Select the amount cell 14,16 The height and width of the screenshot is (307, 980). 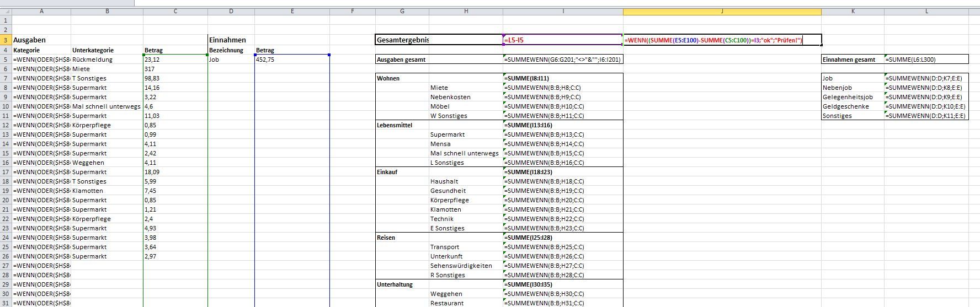point(175,88)
